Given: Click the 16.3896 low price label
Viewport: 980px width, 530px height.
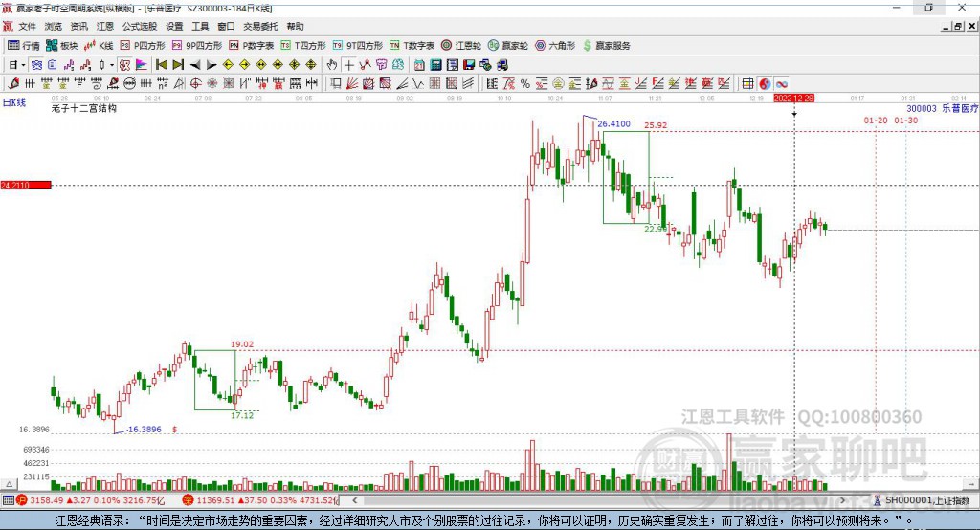Looking at the screenshot, I should [x=145, y=430].
